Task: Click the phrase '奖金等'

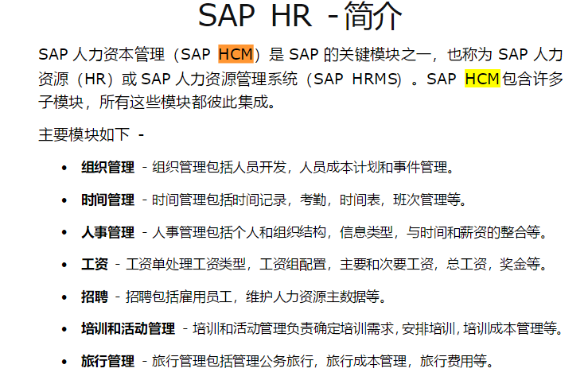Action: [520, 264]
